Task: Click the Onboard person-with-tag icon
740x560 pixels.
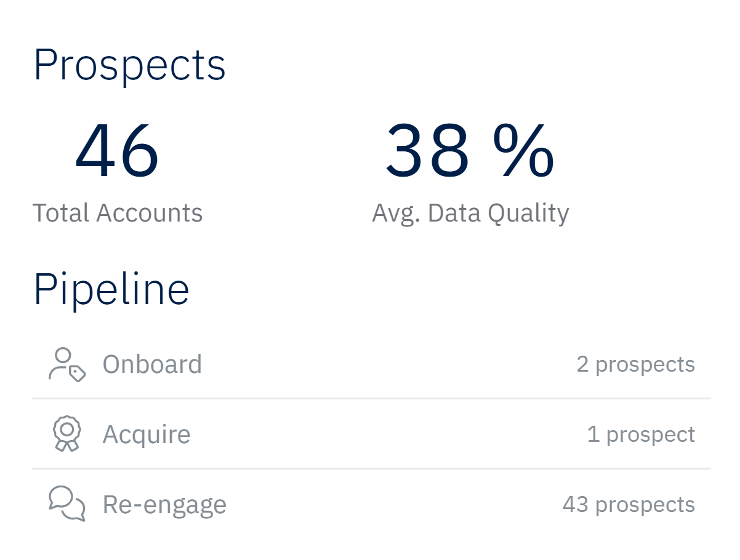Action: pyautogui.click(x=66, y=364)
